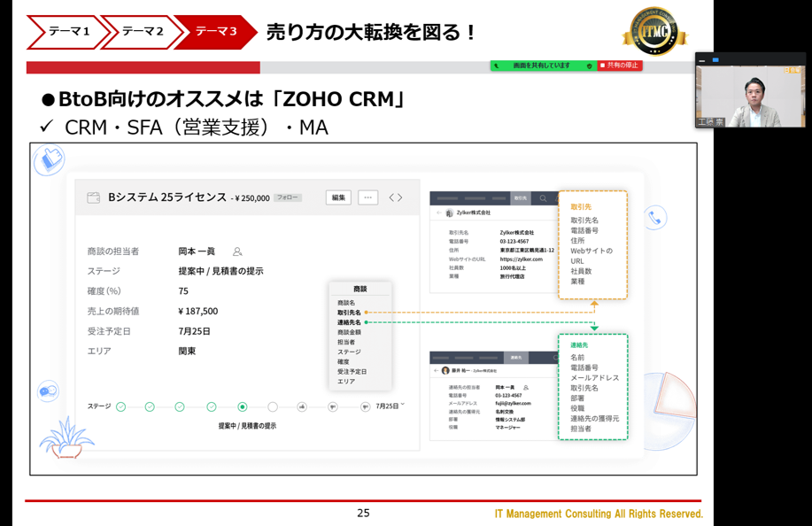Click the 情報システム部 department value
Viewport: 812px width, 526px height.
coord(510,420)
